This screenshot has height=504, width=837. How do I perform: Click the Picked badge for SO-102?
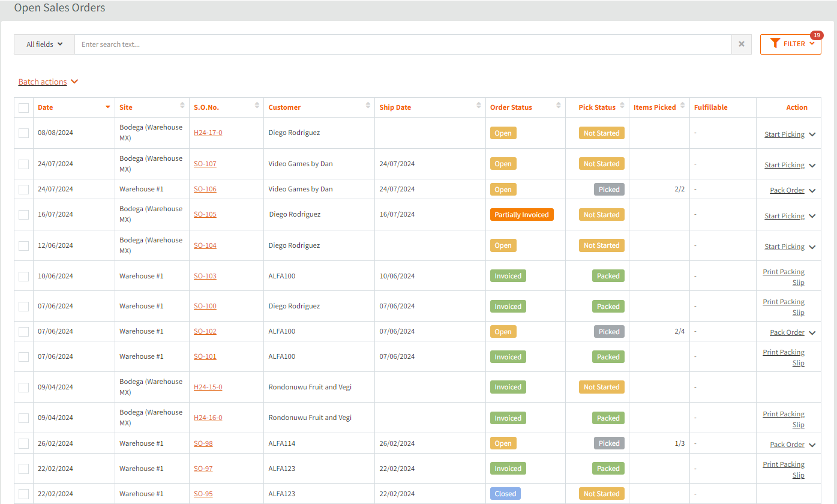tap(609, 332)
